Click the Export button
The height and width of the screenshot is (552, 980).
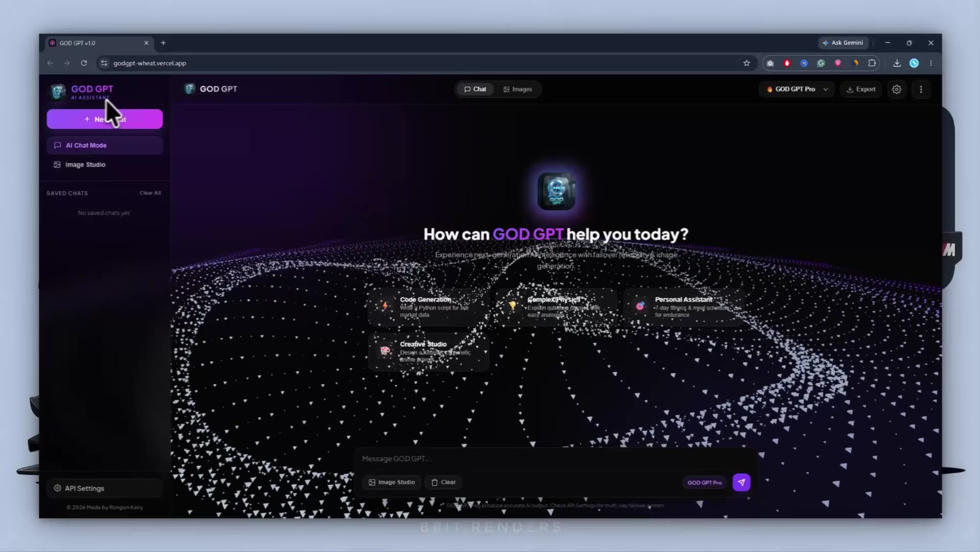(860, 89)
